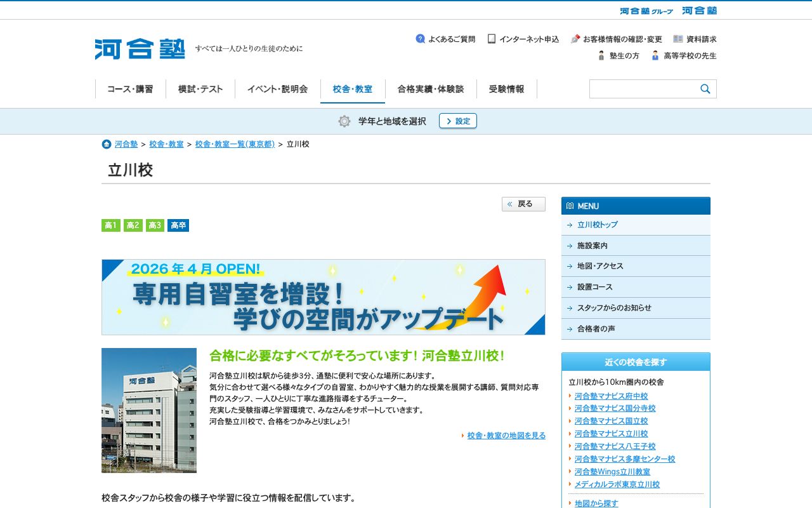812x508 pixels.
Task: Open 地図から探す link
Action: (x=596, y=503)
